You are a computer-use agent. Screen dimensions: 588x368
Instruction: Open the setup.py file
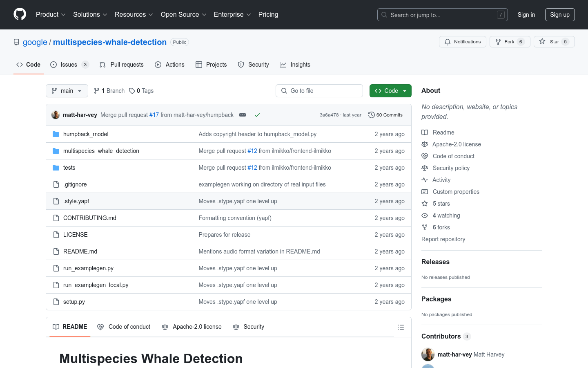click(74, 302)
